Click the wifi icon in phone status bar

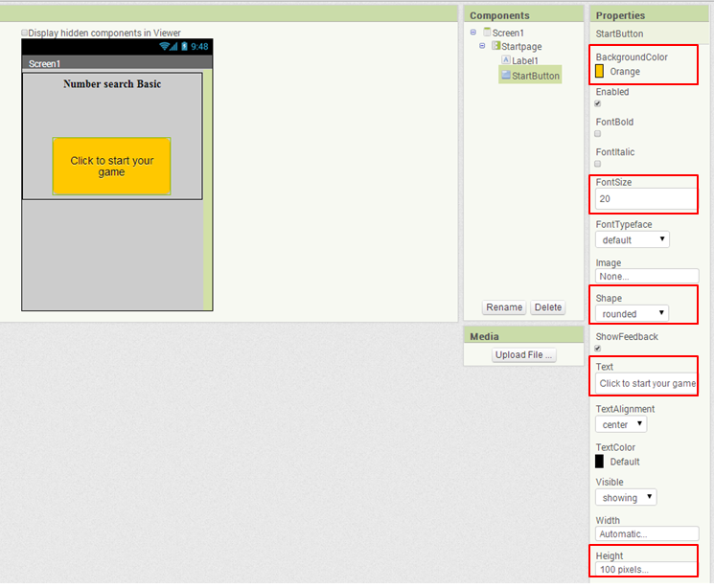(164, 46)
